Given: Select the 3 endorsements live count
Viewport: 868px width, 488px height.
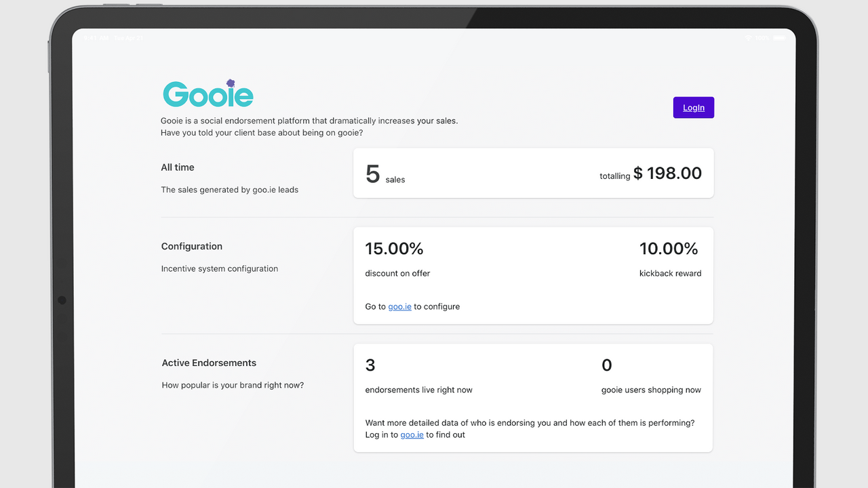Looking at the screenshot, I should pyautogui.click(x=370, y=365).
